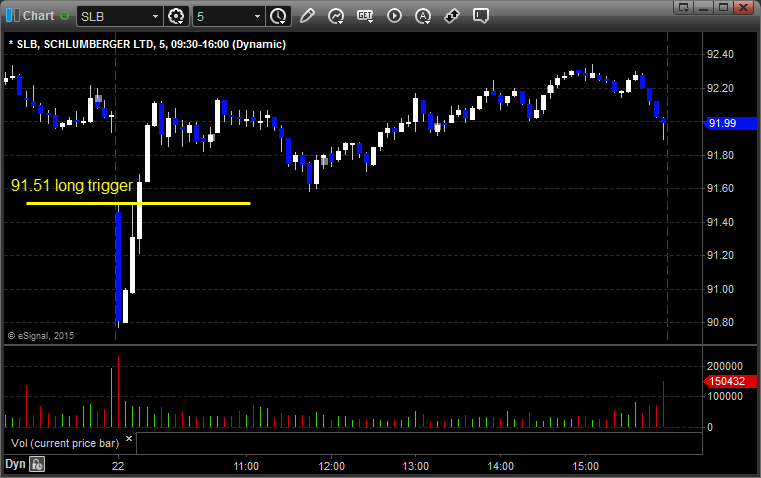
Task: Click the 91.51 long trigger annotation text
Action: click(x=72, y=185)
